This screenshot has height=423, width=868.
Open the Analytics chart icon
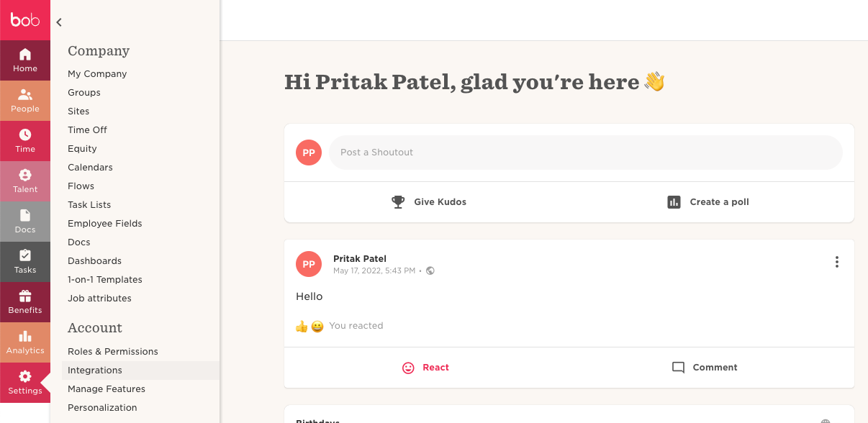25,336
